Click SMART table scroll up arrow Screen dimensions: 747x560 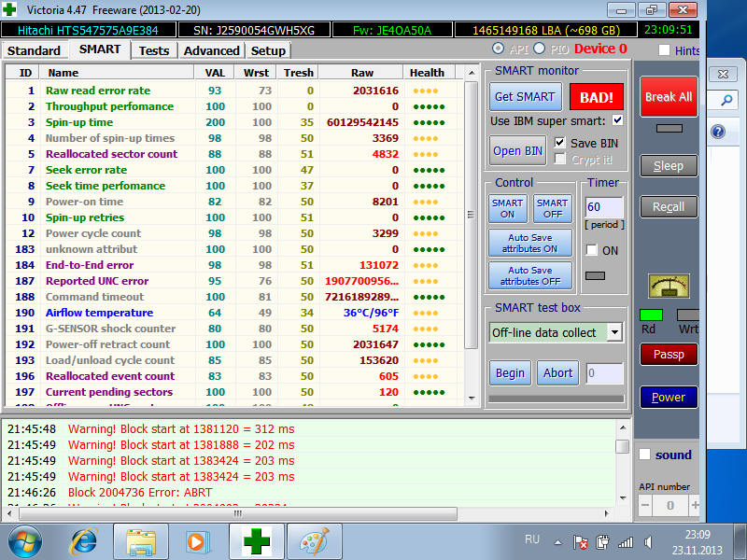(x=472, y=73)
